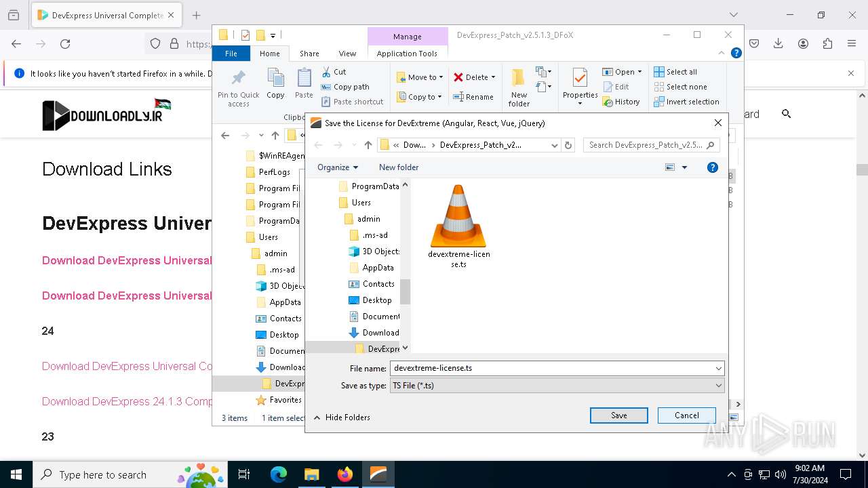The image size is (868, 488).
Task: Refresh the dialog folder location
Action: (568, 145)
